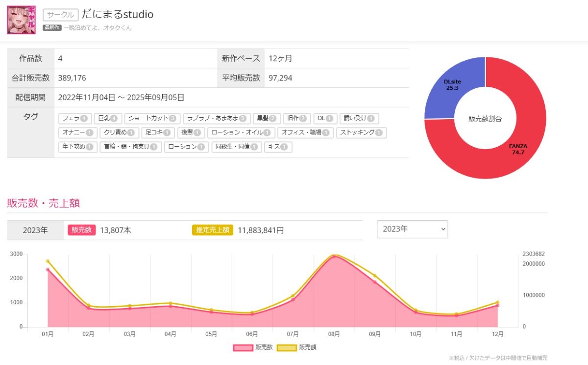Open the 2023年 year dropdown
Screen dimensions: 588x365
[x=412, y=229]
